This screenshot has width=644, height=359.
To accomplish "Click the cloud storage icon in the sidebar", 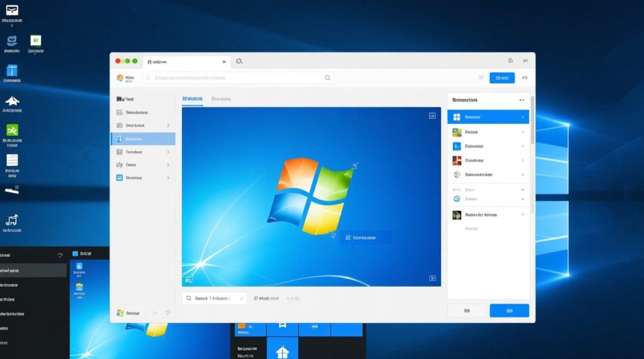I will (121, 125).
